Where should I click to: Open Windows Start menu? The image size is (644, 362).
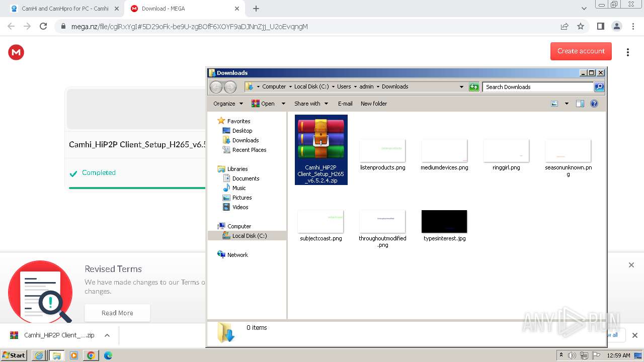(14, 355)
